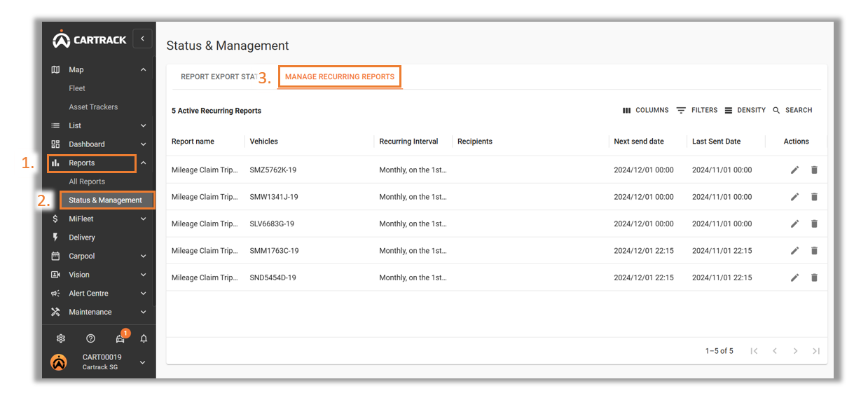Switch to the Report Export Status tab
The height and width of the screenshot is (412, 868).
point(218,77)
